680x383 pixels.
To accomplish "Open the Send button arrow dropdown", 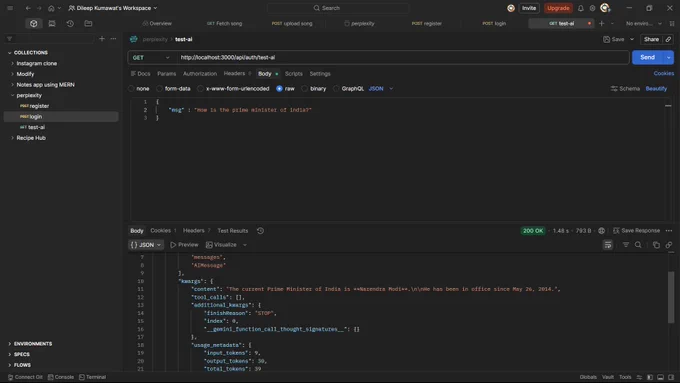I will (669, 57).
